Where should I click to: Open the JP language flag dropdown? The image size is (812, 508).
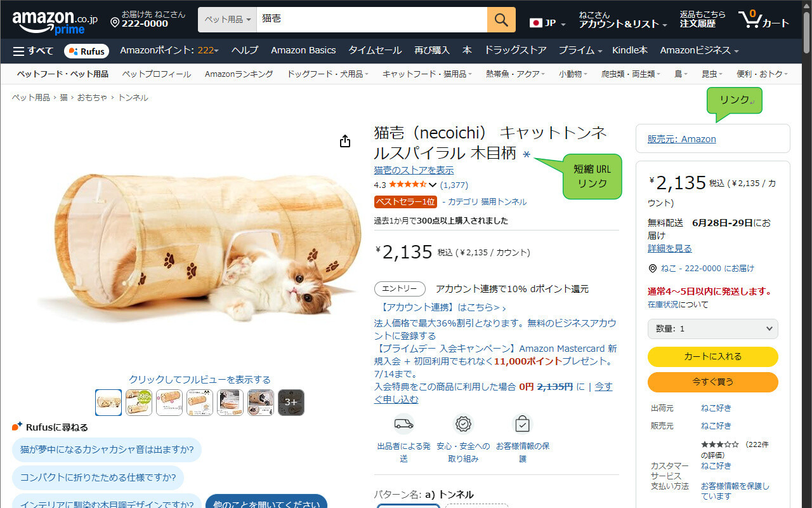(549, 23)
